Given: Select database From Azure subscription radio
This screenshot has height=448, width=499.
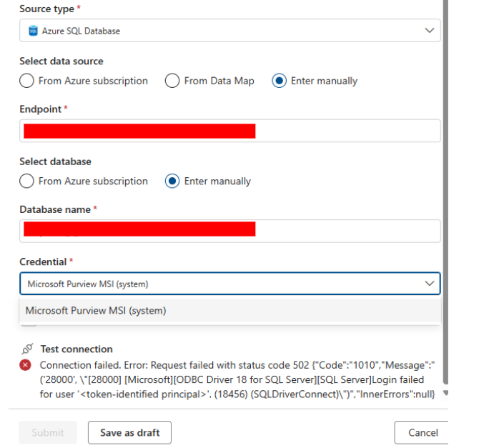Looking at the screenshot, I should (26, 181).
